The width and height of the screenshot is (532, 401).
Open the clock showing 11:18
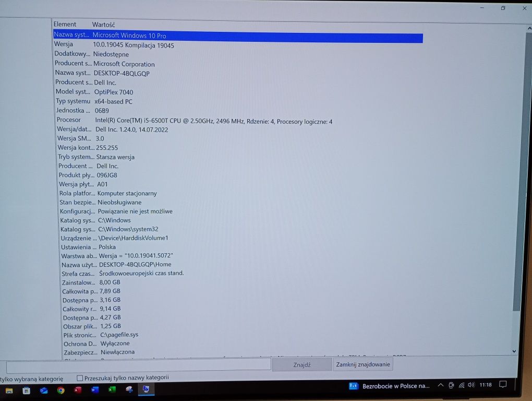486,385
